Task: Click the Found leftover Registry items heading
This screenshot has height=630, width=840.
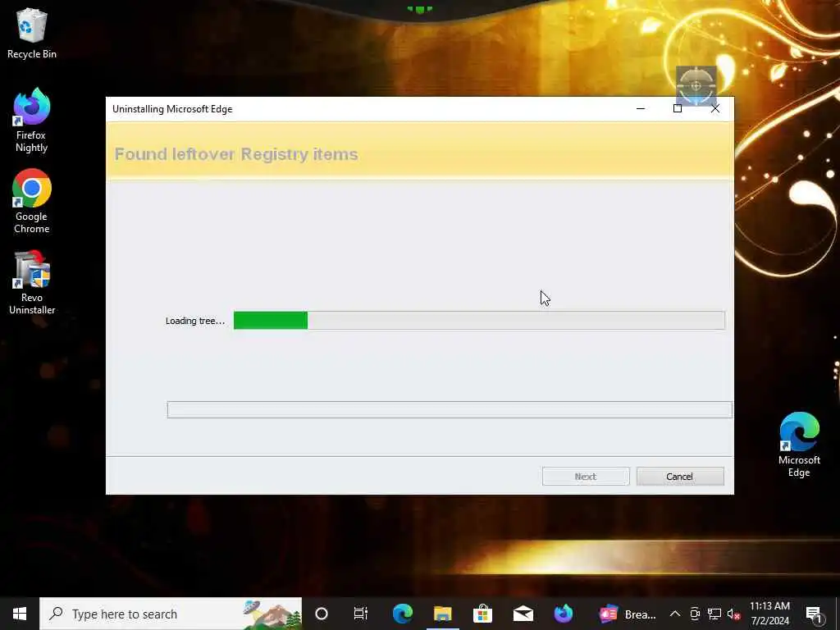Action: 236,154
